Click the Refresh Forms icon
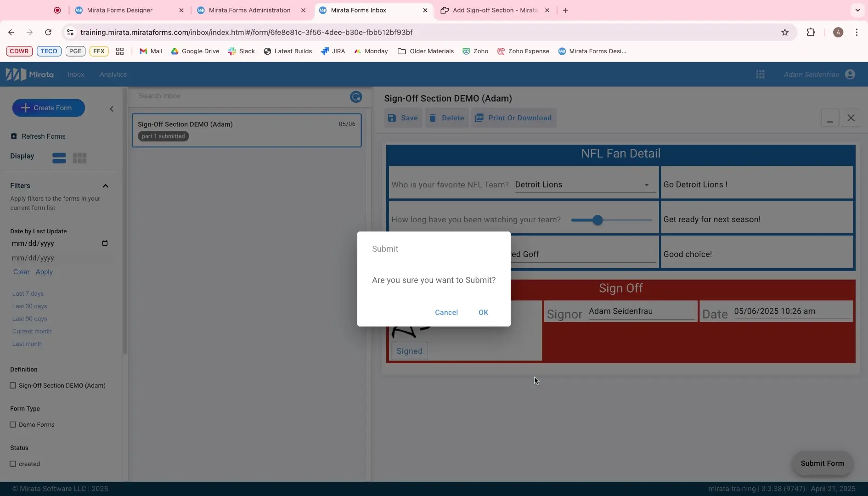The height and width of the screenshot is (496, 868). point(13,136)
